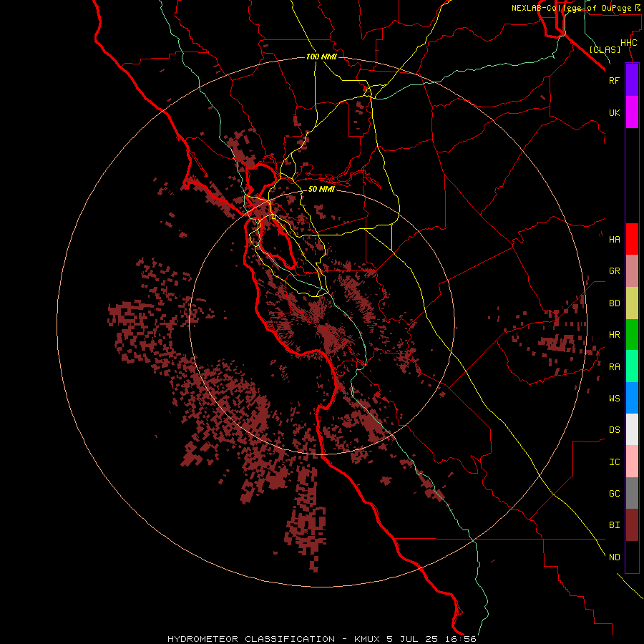Screen dimensions: 644x644
Task: Click the HR legend label
Action: [x=615, y=335]
